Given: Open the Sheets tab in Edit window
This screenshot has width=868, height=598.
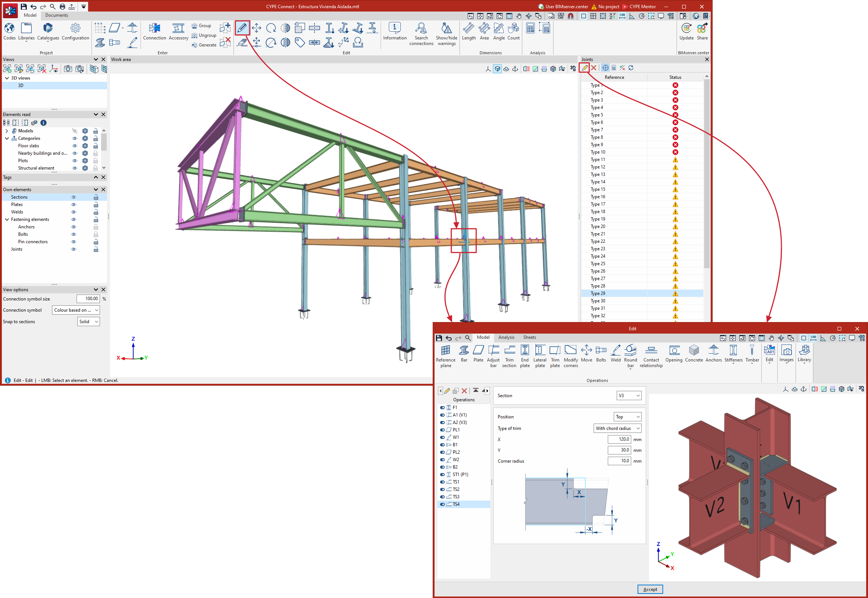Looking at the screenshot, I should [529, 338].
